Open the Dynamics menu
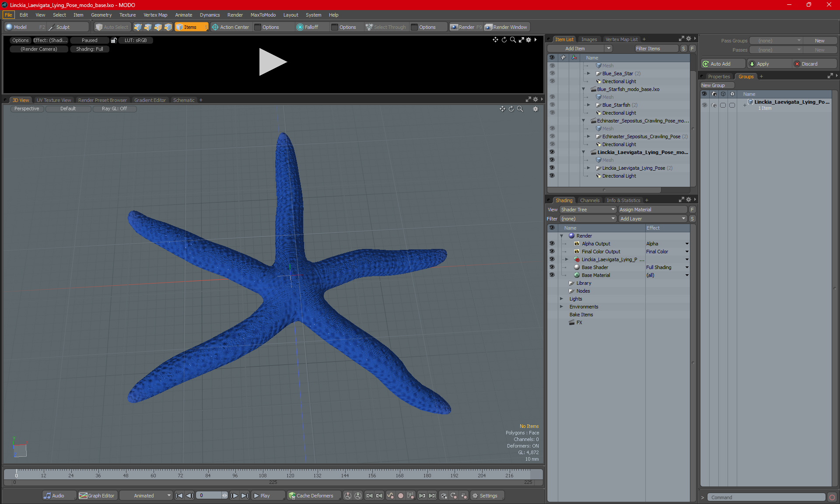 point(210,15)
